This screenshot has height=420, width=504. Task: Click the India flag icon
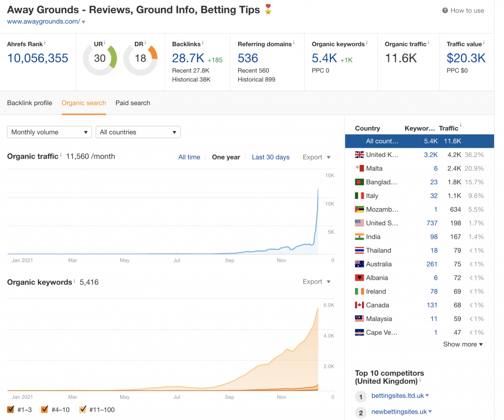(359, 237)
